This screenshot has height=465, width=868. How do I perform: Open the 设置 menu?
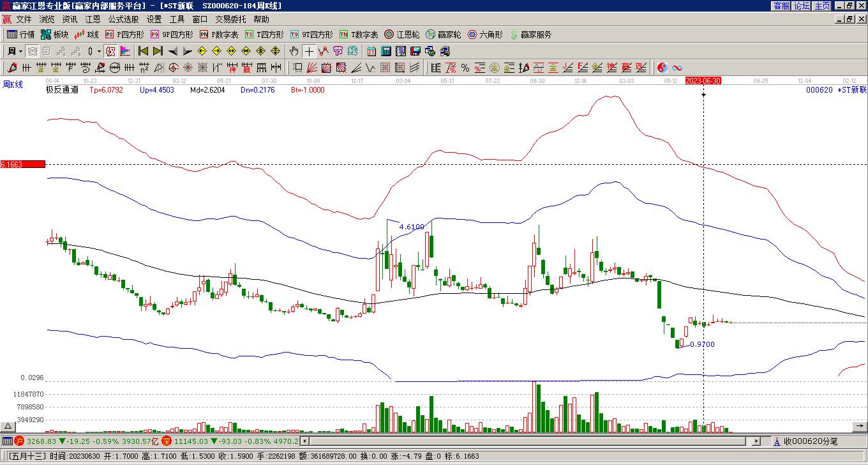pos(154,19)
